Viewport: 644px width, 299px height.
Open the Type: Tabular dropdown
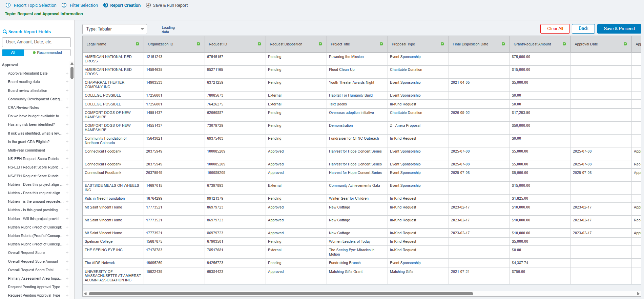(115, 29)
